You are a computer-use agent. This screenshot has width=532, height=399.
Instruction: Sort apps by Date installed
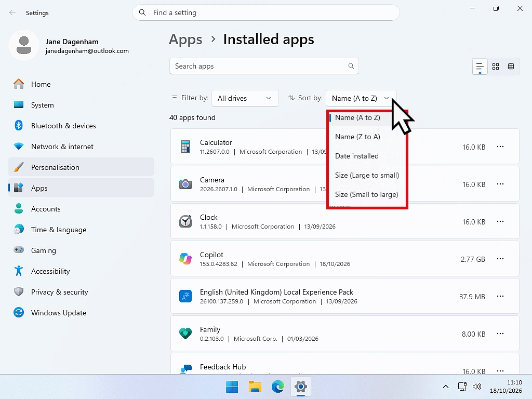point(367,156)
